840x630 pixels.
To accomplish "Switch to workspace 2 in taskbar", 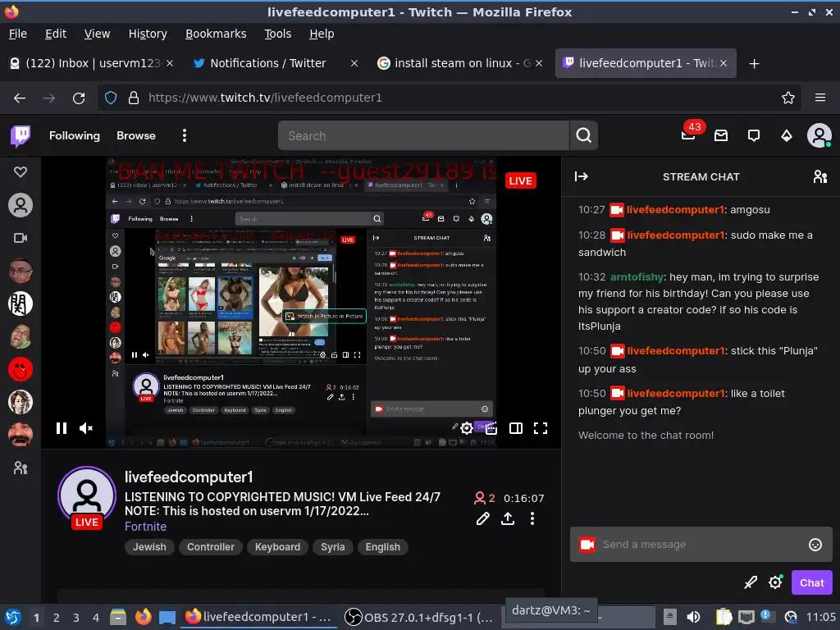I will pyautogui.click(x=56, y=618).
